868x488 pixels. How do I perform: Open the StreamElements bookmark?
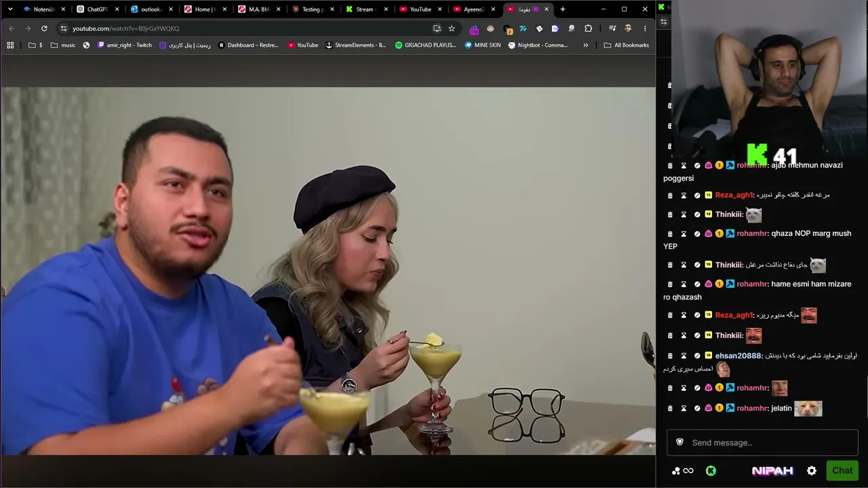(356, 45)
